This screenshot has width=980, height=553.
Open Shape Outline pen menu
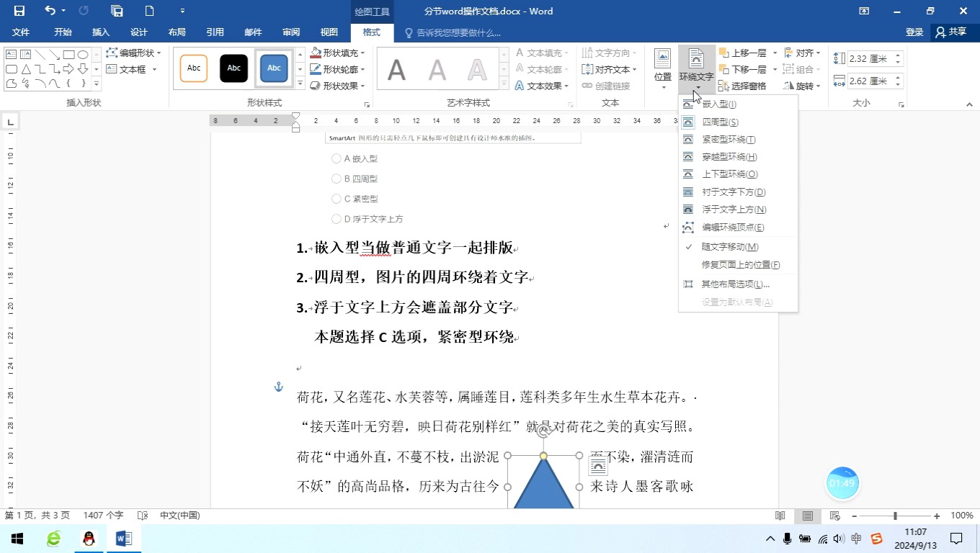pos(337,70)
